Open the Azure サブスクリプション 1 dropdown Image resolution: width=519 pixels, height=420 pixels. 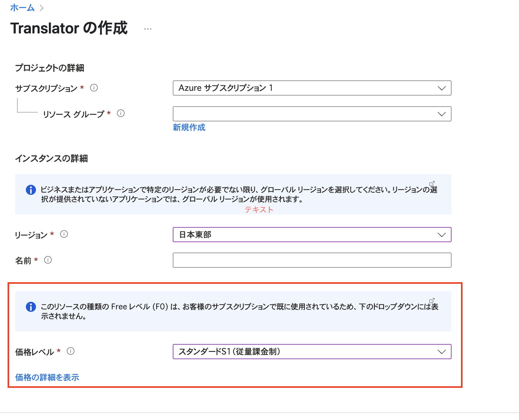coord(442,88)
